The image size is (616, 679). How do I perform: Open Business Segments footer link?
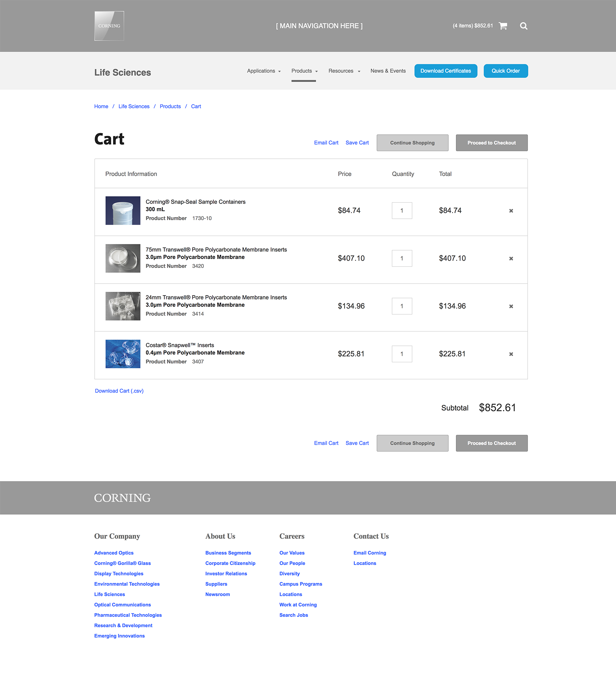coord(228,553)
